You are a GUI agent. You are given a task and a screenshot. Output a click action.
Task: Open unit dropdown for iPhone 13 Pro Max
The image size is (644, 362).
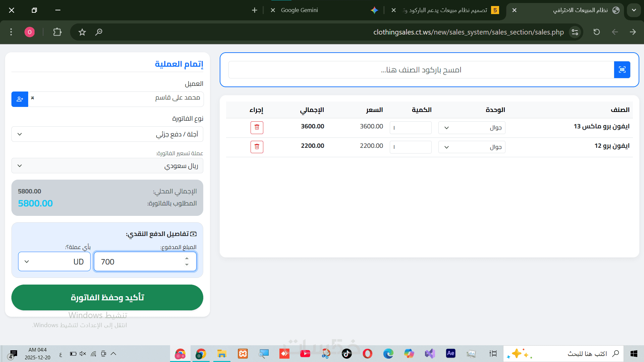pos(472,128)
